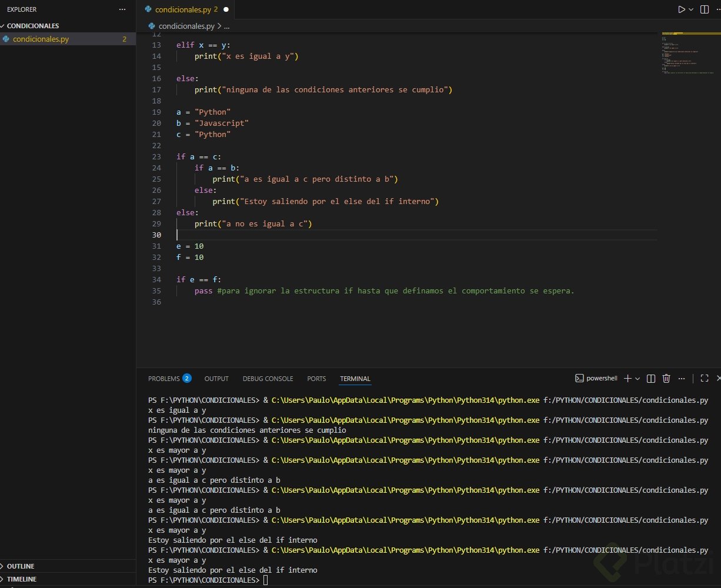The image size is (721, 588).
Task: Open the run button dropdown arrow
Action: pos(691,9)
